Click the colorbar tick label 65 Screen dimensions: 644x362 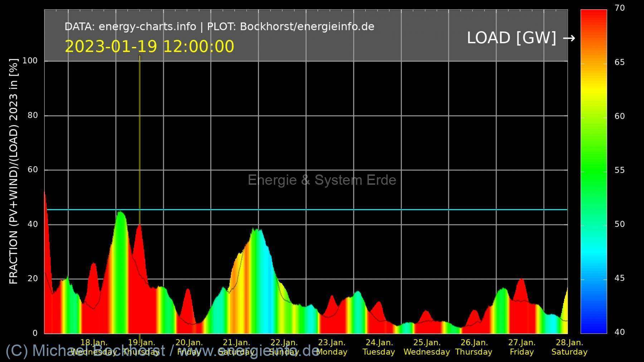pyautogui.click(x=619, y=63)
